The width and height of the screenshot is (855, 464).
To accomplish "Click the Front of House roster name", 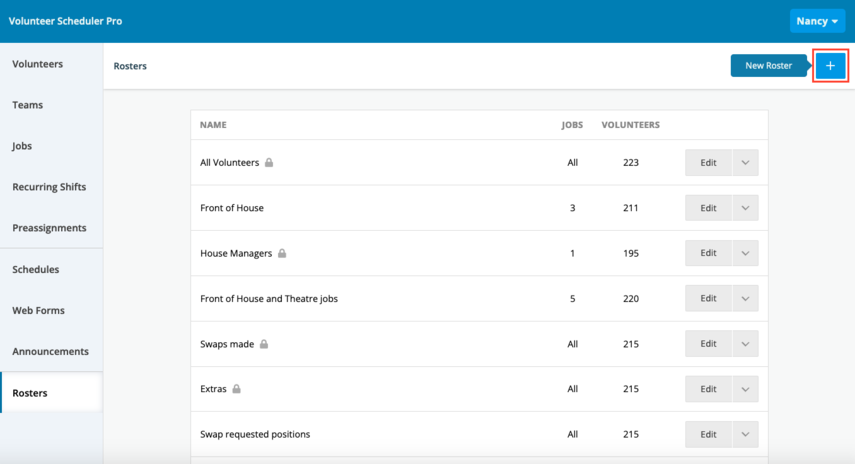I will pos(232,208).
